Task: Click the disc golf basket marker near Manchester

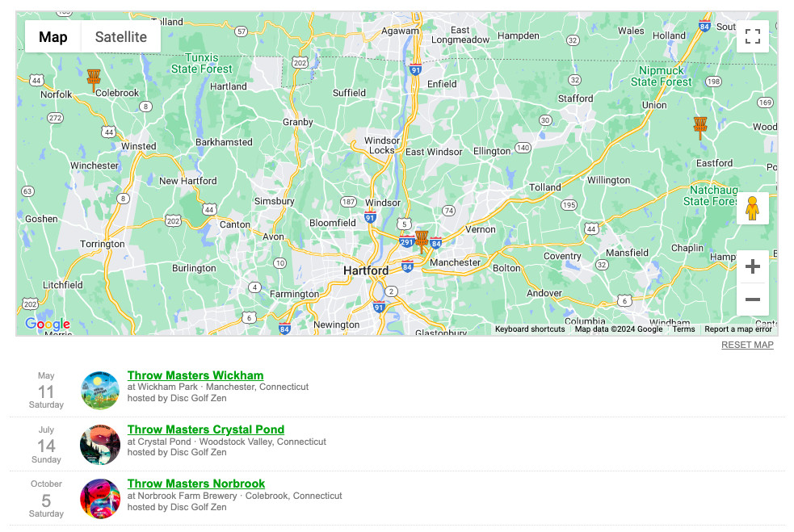Action: [422, 241]
